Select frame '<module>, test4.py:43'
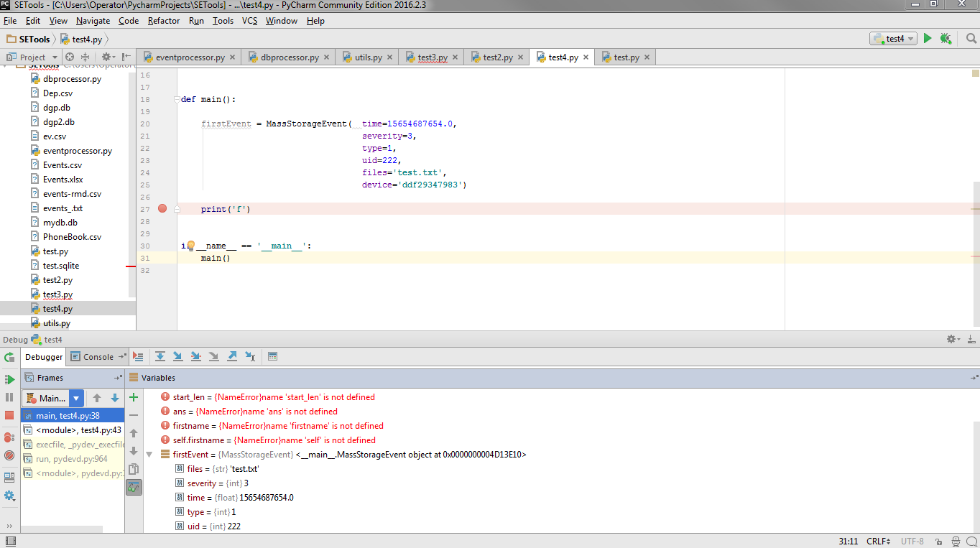This screenshot has width=980, height=548. click(x=73, y=430)
